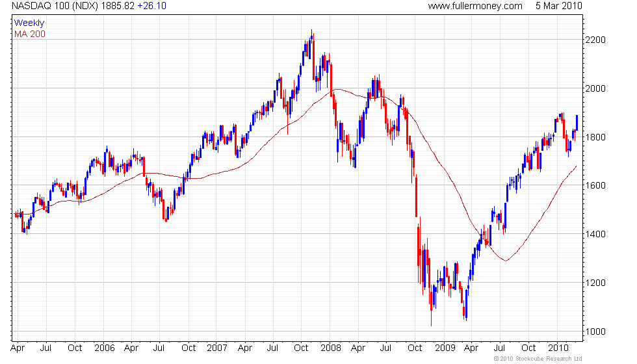Click the 2010 year label on time axis
Screen dimensions: 637x364
(558, 348)
